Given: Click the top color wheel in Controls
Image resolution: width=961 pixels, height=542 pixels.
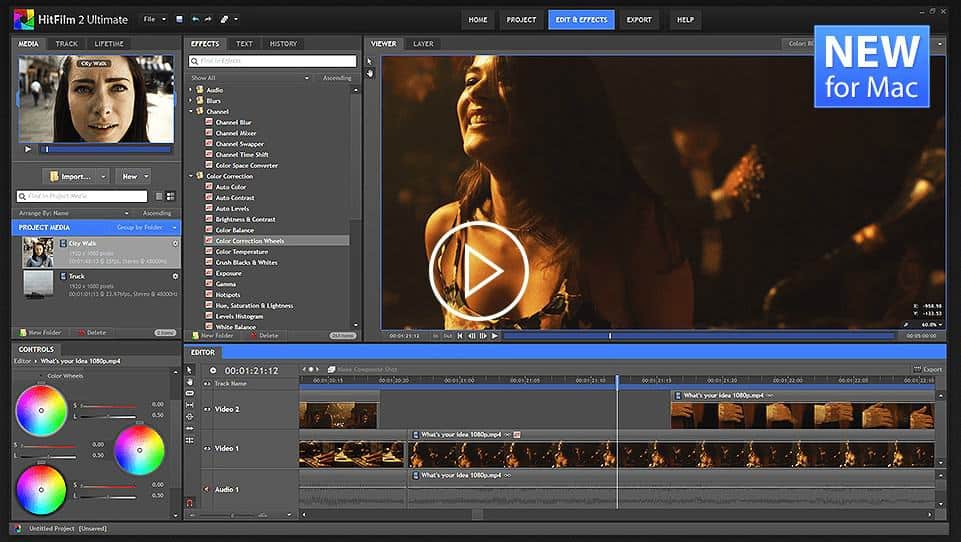Looking at the screenshot, I should click(41, 410).
